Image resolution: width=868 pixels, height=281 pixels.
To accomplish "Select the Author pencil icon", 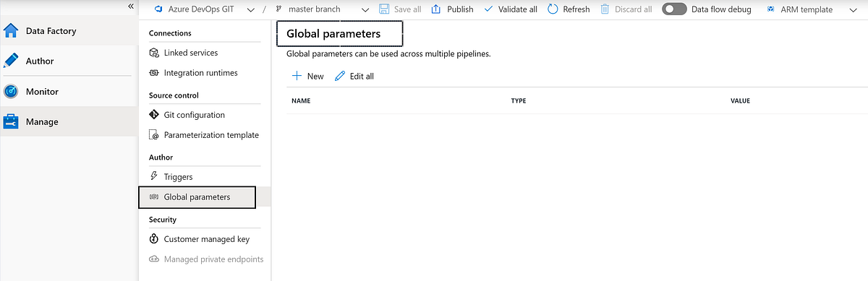I will tap(11, 61).
